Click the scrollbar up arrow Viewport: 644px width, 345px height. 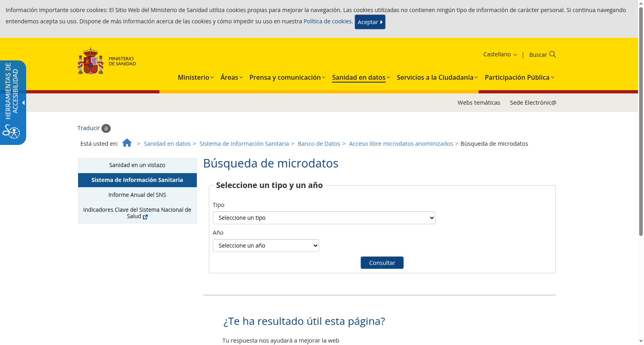[x=641, y=3]
